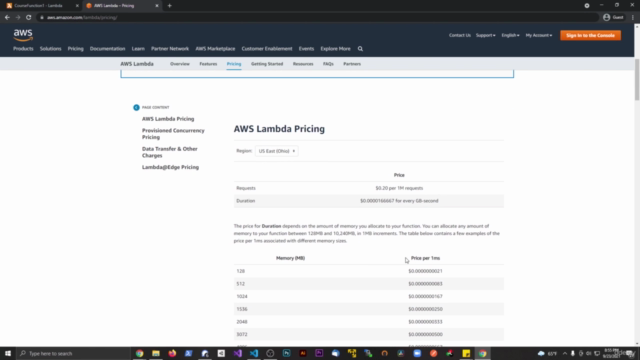Open Visual Studio Code from the taskbar

point(254,353)
